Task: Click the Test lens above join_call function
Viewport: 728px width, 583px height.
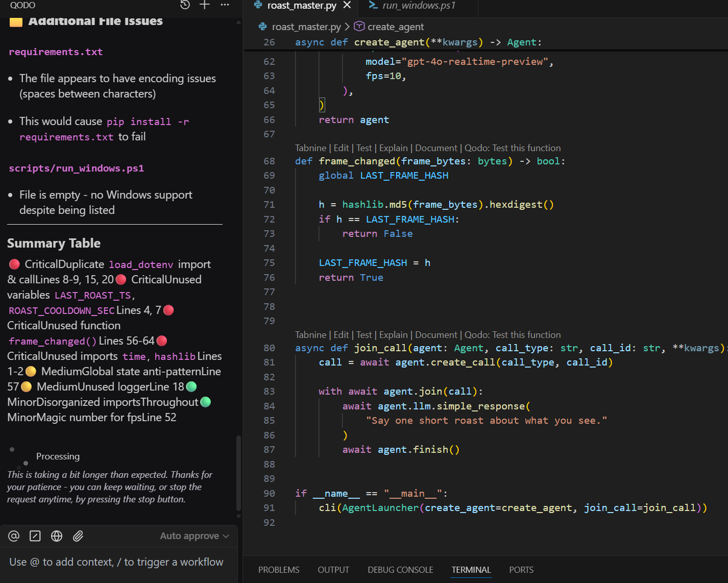Action: pyautogui.click(x=364, y=335)
